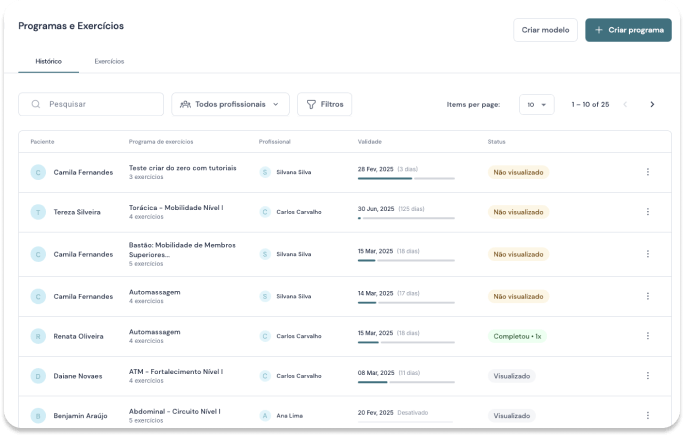Sort by the Validade column header

(369, 141)
